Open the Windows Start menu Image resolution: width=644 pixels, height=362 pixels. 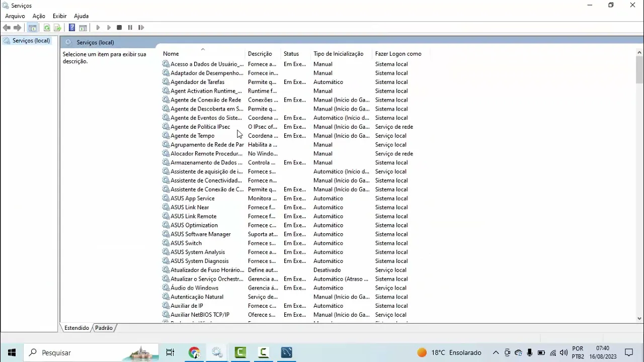(x=12, y=352)
